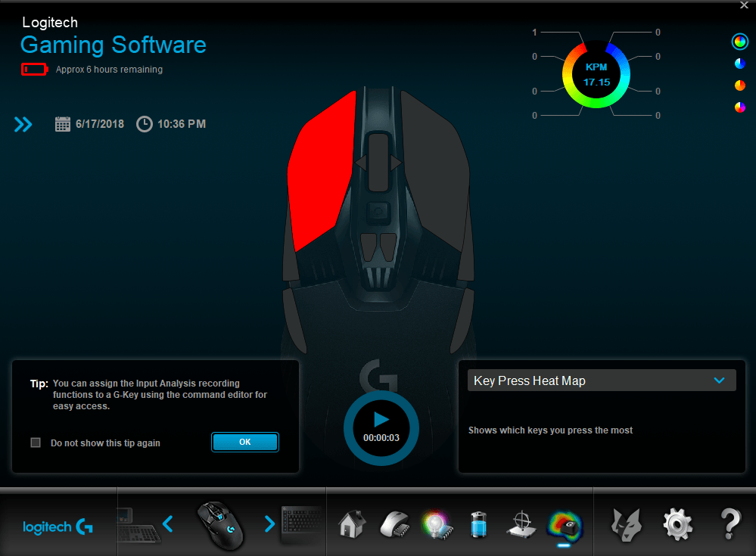Switch to next device with right arrow

coord(269,523)
